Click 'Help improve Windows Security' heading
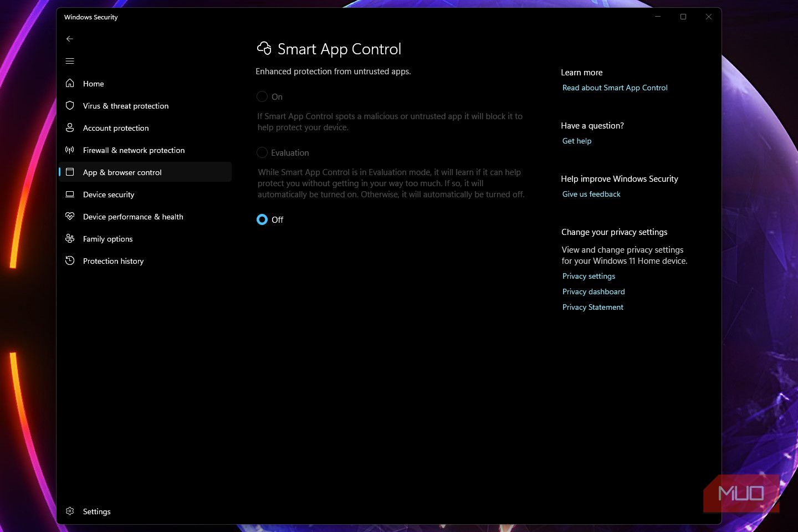 [x=620, y=179]
